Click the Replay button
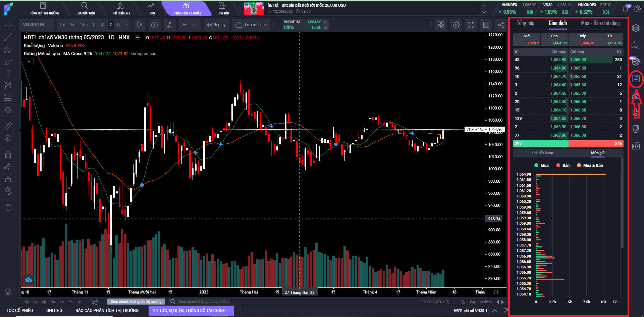Viewport: 644px width, 317px height. click(x=216, y=25)
